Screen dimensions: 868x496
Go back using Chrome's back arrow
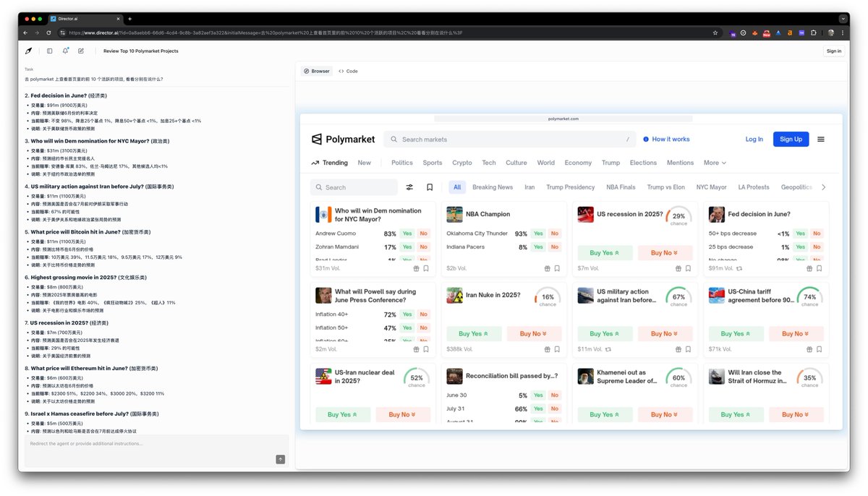pos(26,33)
